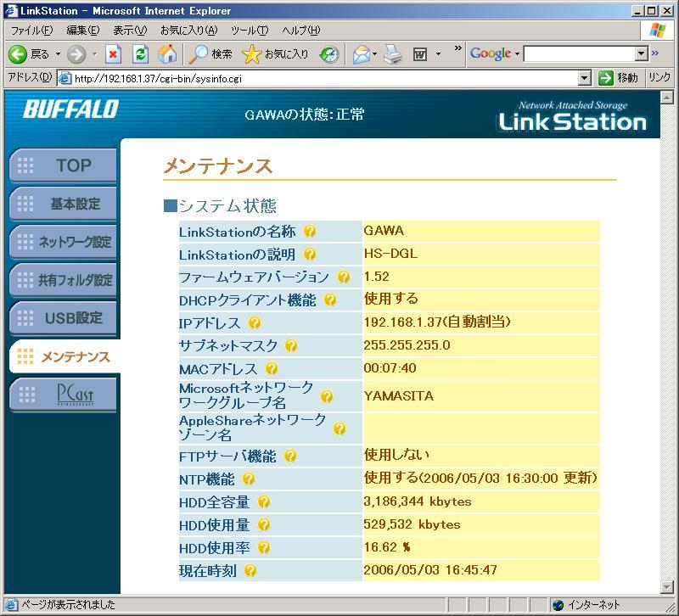Image resolution: width=679 pixels, height=616 pixels.
Task: Open Favorites star (お気に入り) toolbar button
Action: pyautogui.click(x=275, y=54)
